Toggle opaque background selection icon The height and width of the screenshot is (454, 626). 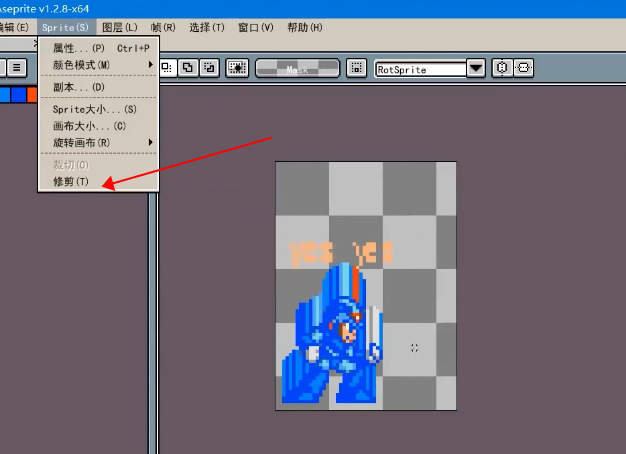click(x=237, y=67)
